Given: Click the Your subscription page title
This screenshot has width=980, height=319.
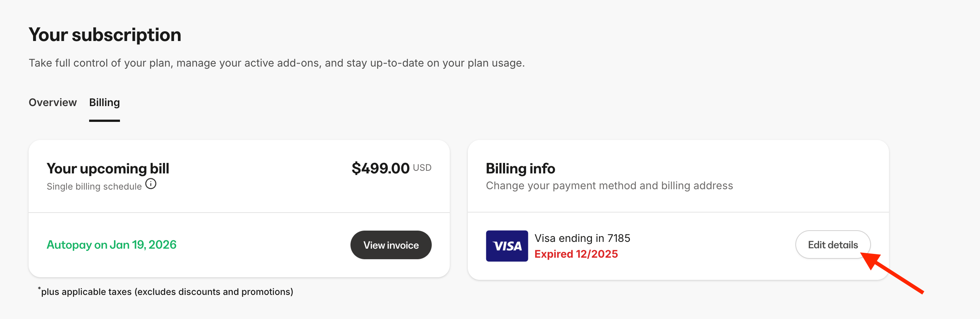Looking at the screenshot, I should coord(105,34).
